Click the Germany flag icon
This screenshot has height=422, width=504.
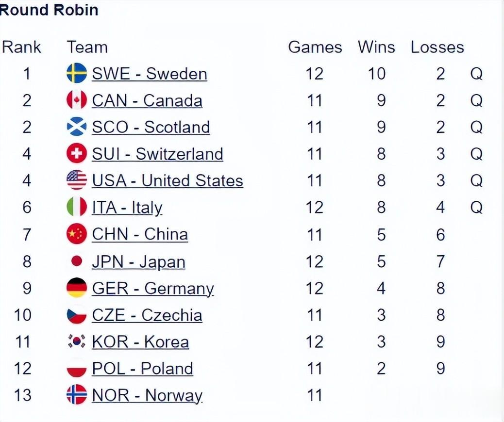point(77,289)
